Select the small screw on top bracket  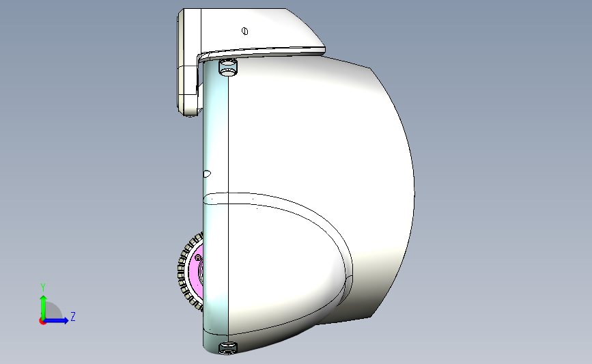244,31
